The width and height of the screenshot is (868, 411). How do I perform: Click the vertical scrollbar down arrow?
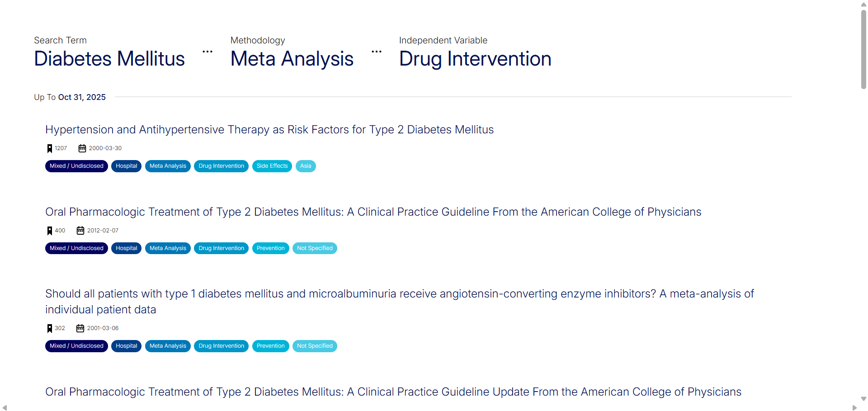tap(863, 399)
